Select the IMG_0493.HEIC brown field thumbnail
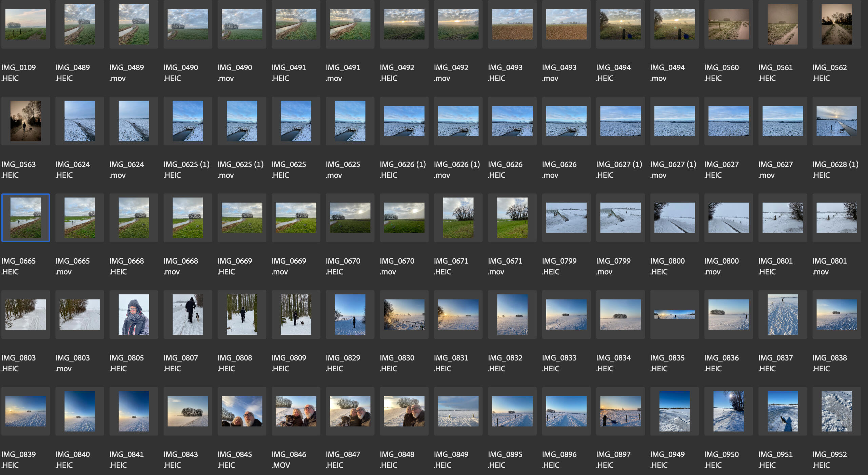The height and width of the screenshot is (475, 868). 512,24
